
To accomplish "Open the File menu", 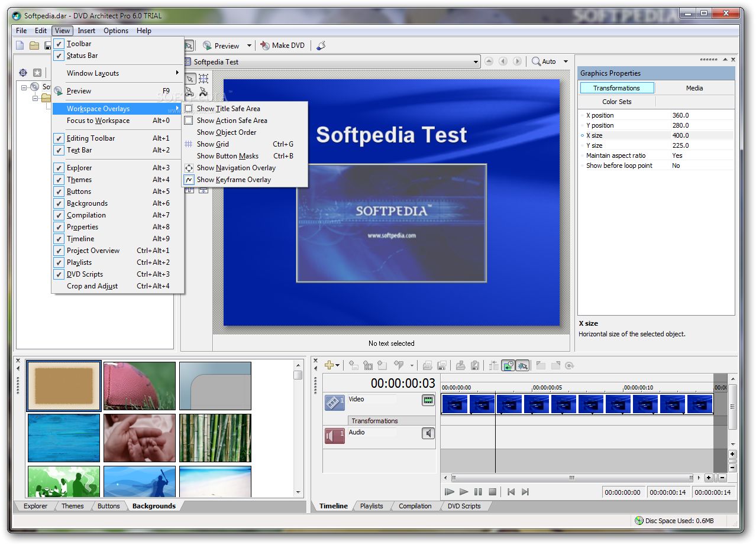I will 21,31.
